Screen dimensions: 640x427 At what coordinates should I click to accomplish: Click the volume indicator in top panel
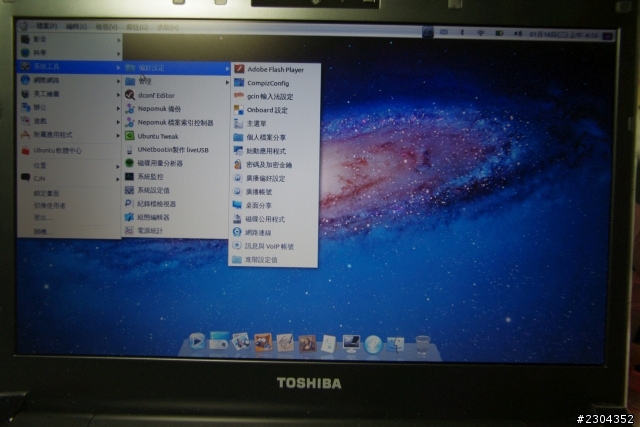click(x=518, y=33)
